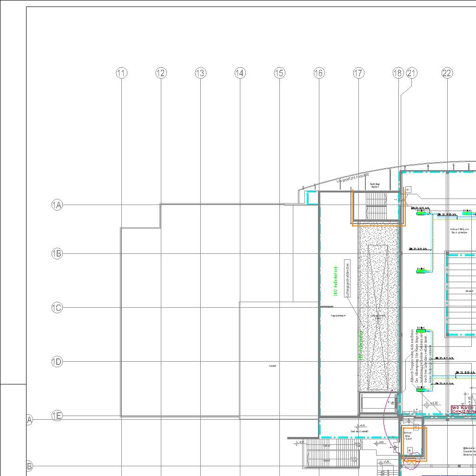Click axis bubble A at left edge
Viewport: 476px width, 476px height.
point(29,420)
